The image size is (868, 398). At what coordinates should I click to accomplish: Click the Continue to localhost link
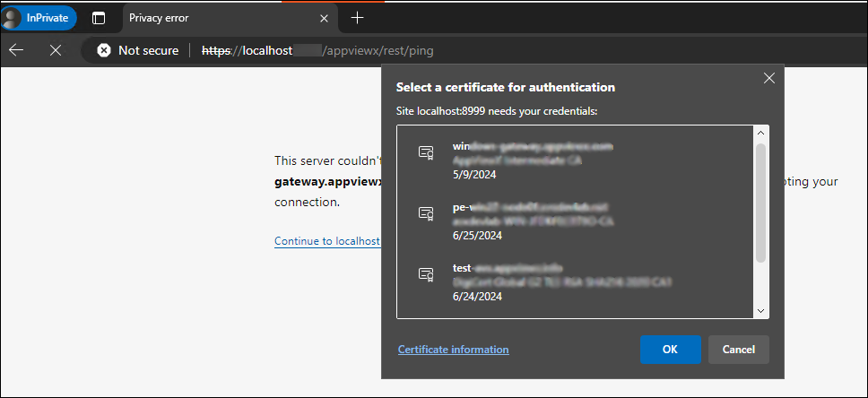(x=327, y=241)
